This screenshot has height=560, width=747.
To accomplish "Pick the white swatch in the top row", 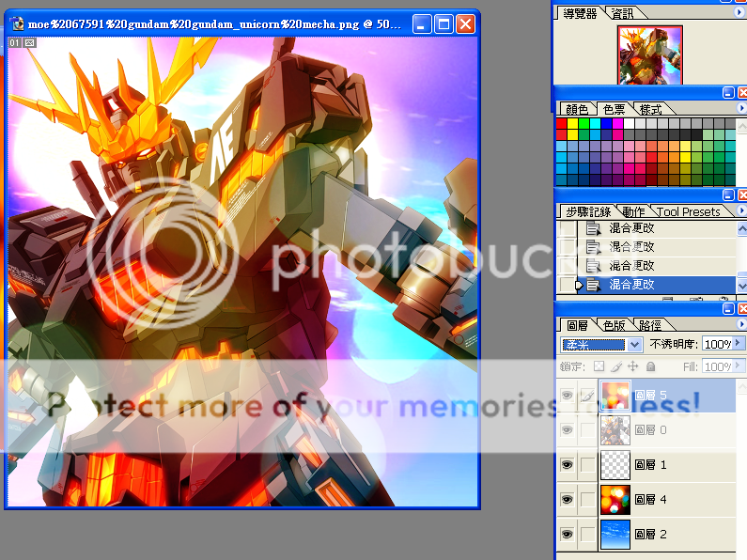I will [630, 123].
